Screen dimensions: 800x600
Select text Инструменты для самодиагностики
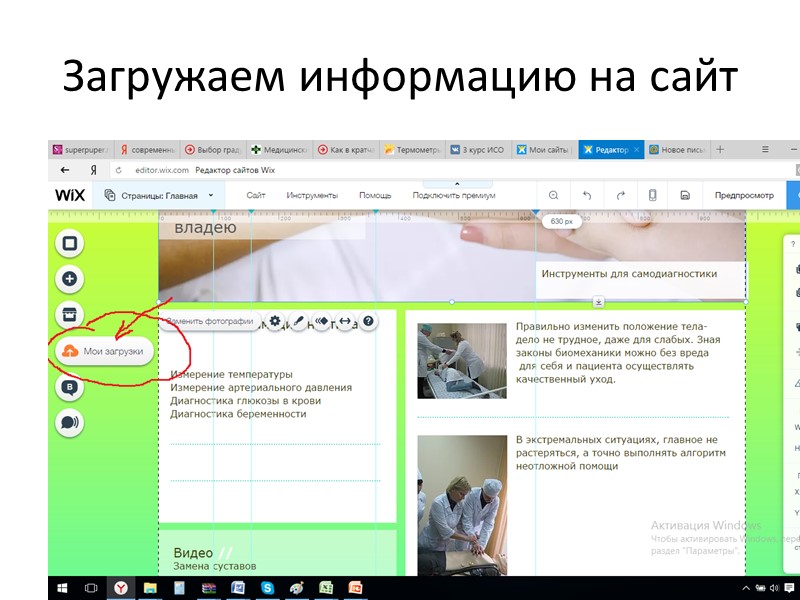(629, 273)
